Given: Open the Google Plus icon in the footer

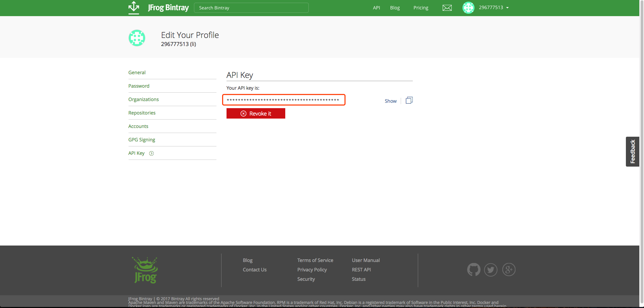Looking at the screenshot, I should (x=509, y=269).
